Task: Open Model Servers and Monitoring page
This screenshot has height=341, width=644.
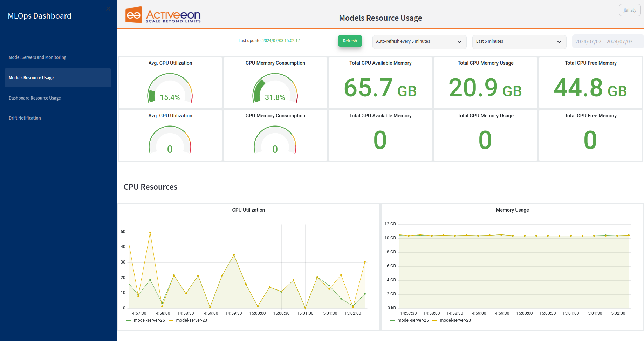Action: pos(37,57)
